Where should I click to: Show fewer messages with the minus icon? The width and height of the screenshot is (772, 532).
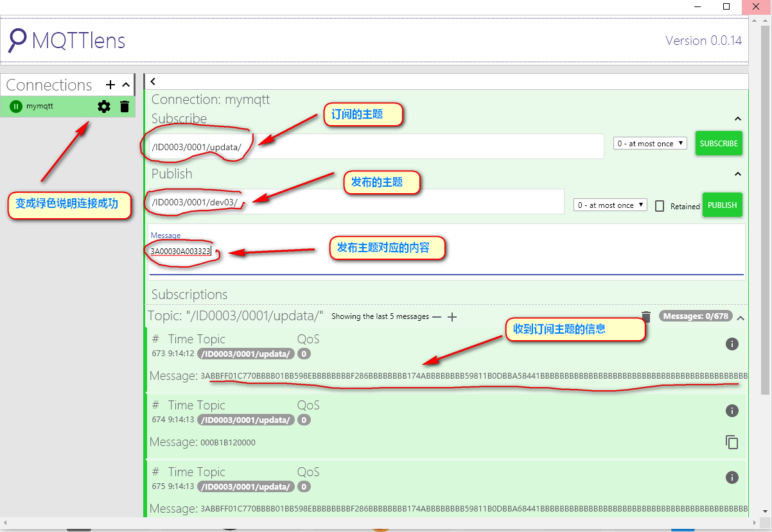pos(437,317)
